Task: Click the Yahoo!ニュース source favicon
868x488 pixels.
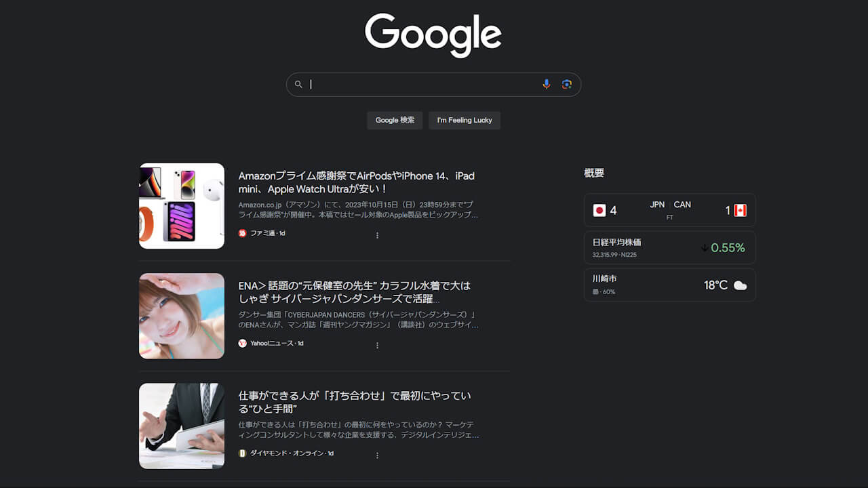Action: click(242, 343)
